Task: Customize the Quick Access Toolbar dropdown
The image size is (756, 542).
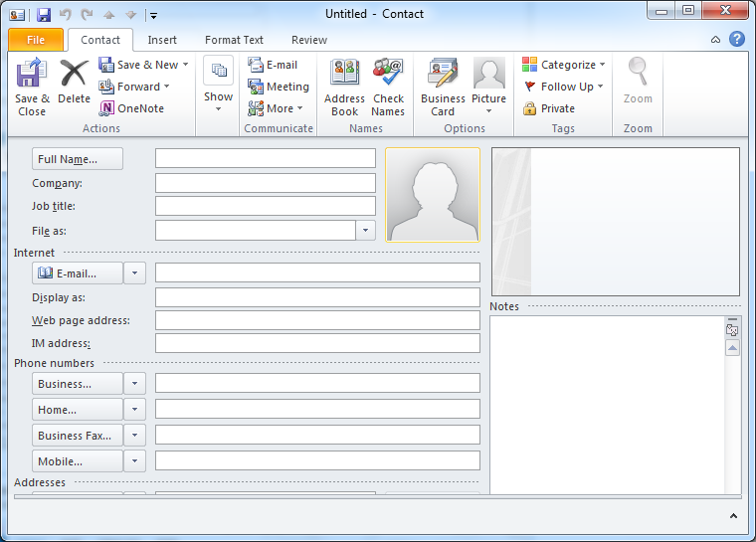Action: click(153, 16)
